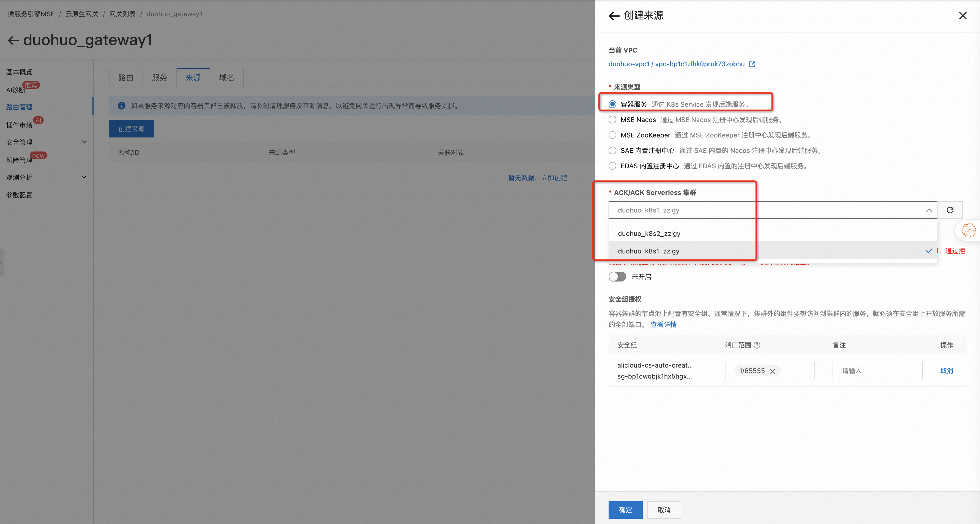
Task: Click the blue 确定 button
Action: [x=625, y=510]
